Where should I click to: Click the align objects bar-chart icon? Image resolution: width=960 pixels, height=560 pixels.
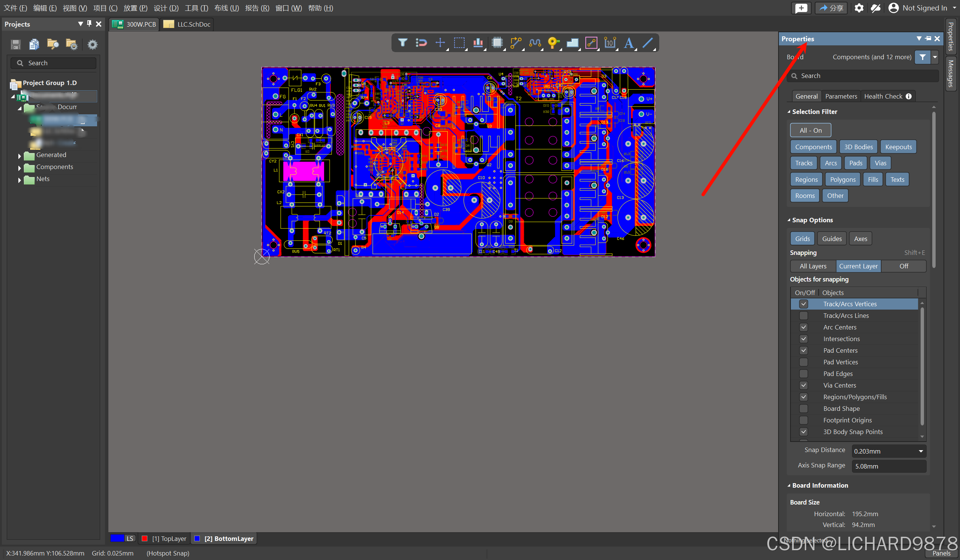(478, 43)
